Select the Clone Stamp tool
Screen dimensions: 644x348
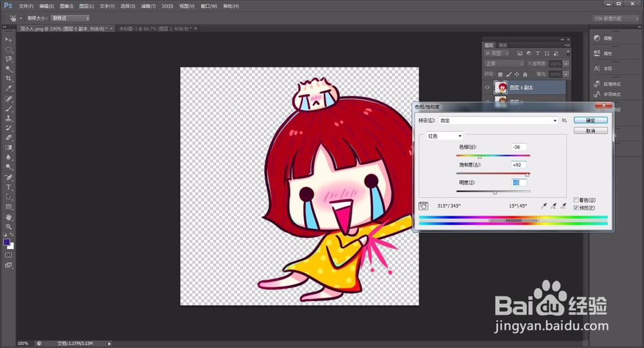8,118
